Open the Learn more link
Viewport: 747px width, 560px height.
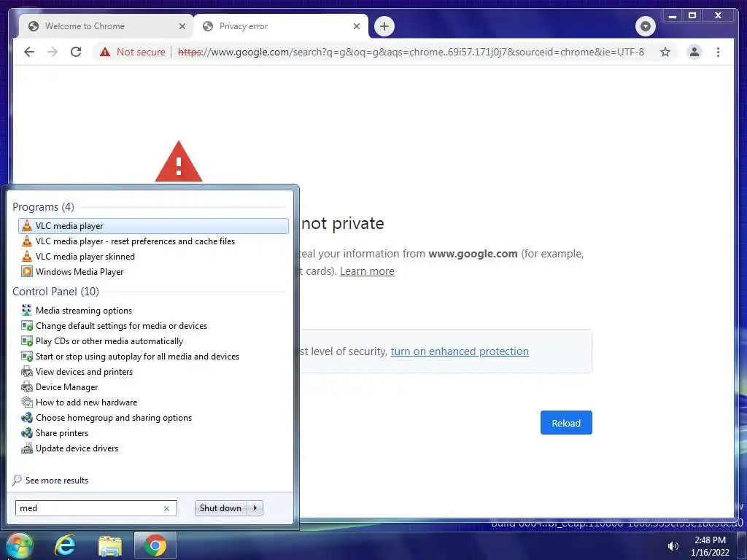(x=367, y=271)
